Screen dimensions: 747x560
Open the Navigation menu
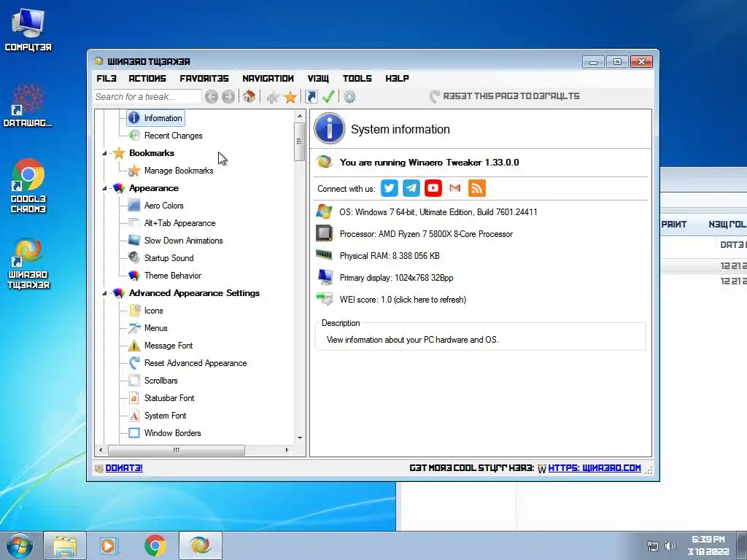coord(268,78)
